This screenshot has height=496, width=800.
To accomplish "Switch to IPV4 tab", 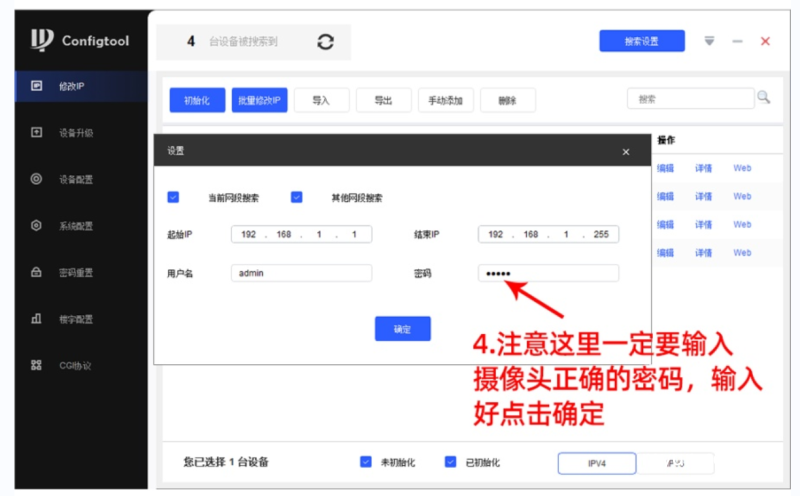I will click(597, 463).
